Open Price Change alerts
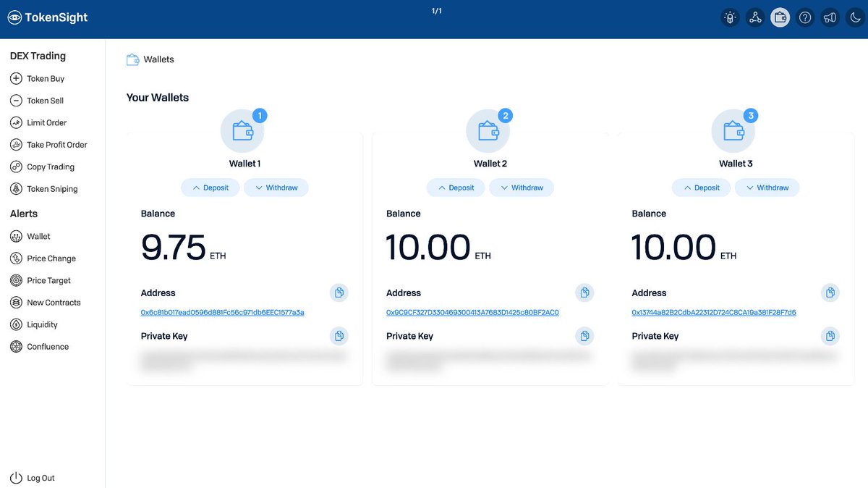Image resolution: width=868 pixels, height=488 pixels. [x=43, y=258]
